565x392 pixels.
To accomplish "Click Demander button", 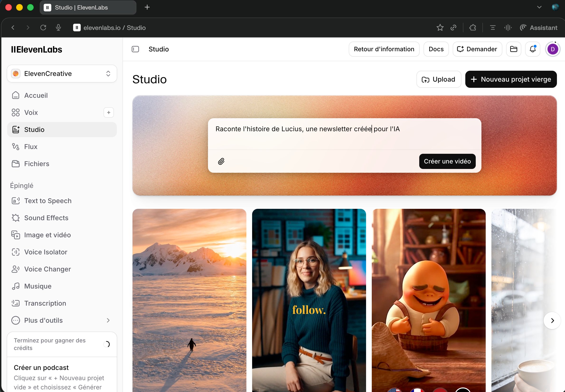I will pyautogui.click(x=477, y=49).
